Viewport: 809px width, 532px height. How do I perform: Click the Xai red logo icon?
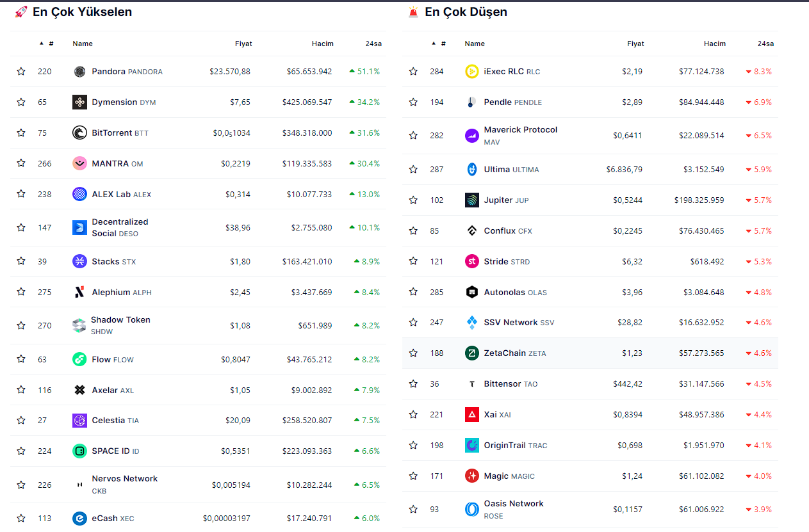click(x=471, y=415)
